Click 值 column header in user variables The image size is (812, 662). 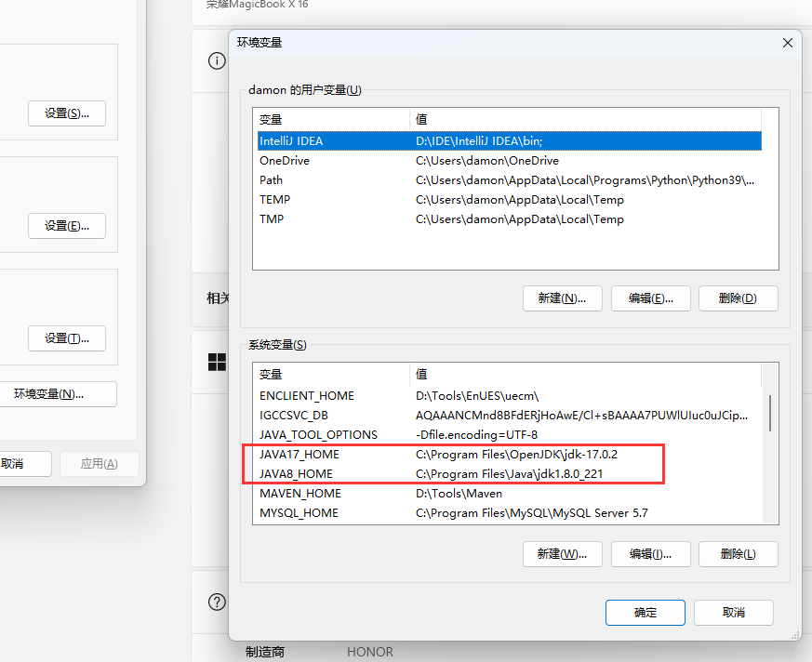[586, 120]
